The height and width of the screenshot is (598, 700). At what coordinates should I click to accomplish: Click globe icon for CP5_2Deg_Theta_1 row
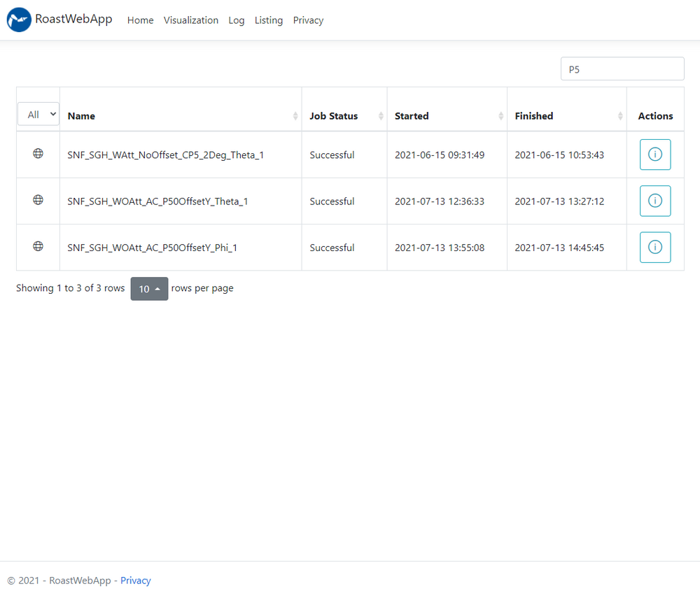(38, 154)
